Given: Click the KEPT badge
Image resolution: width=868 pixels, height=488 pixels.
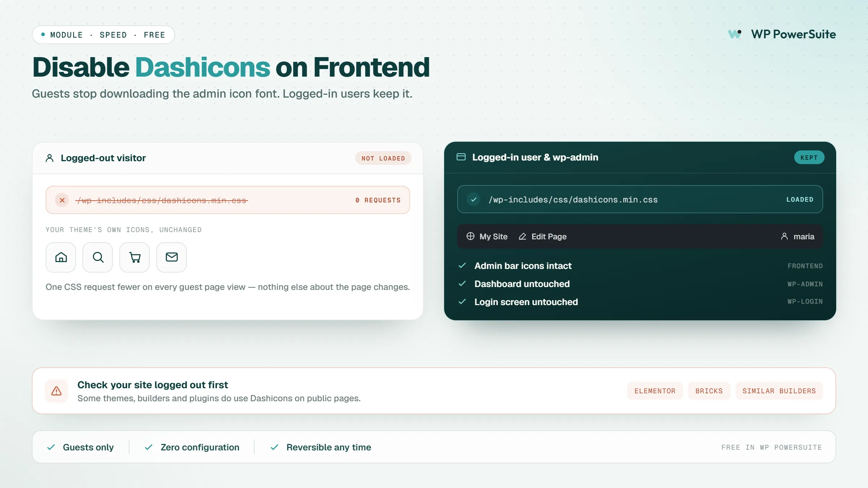Looking at the screenshot, I should pos(809,158).
